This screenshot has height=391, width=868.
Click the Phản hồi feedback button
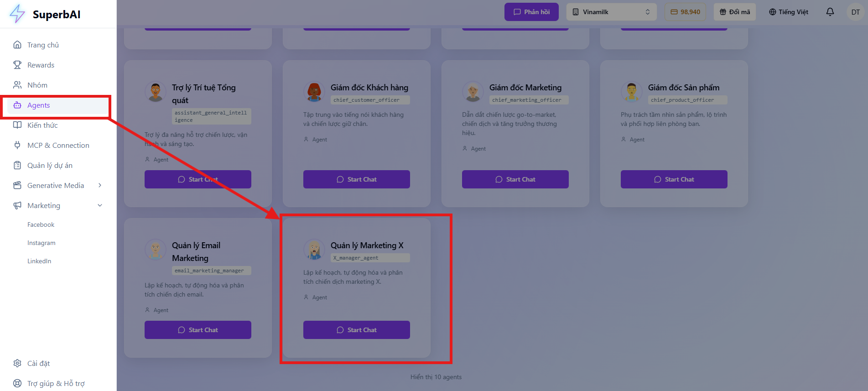pyautogui.click(x=531, y=12)
